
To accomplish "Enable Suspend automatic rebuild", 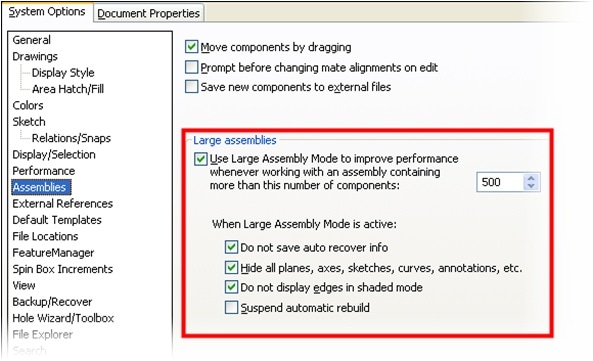I will [x=231, y=307].
